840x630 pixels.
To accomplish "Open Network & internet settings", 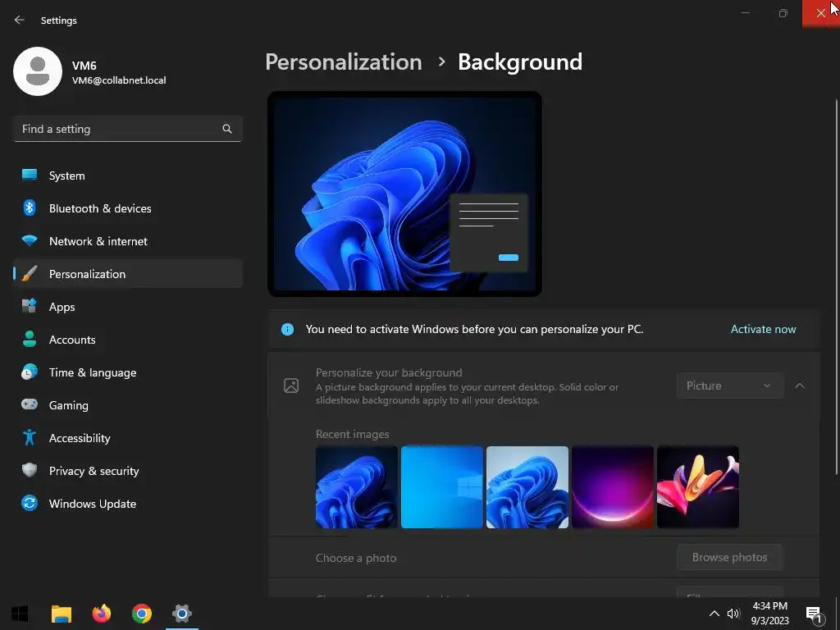I will pyautogui.click(x=128, y=241).
